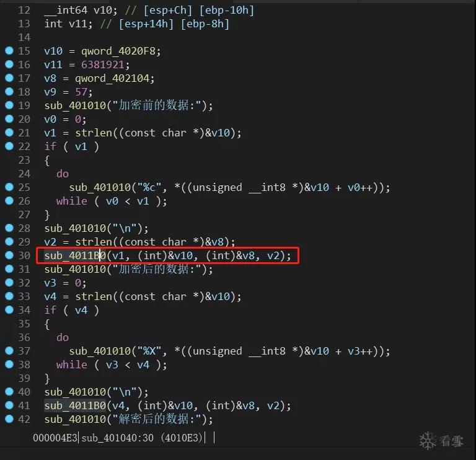Click the breakpoint dot at line 28
476x460 pixels.
coord(9,228)
